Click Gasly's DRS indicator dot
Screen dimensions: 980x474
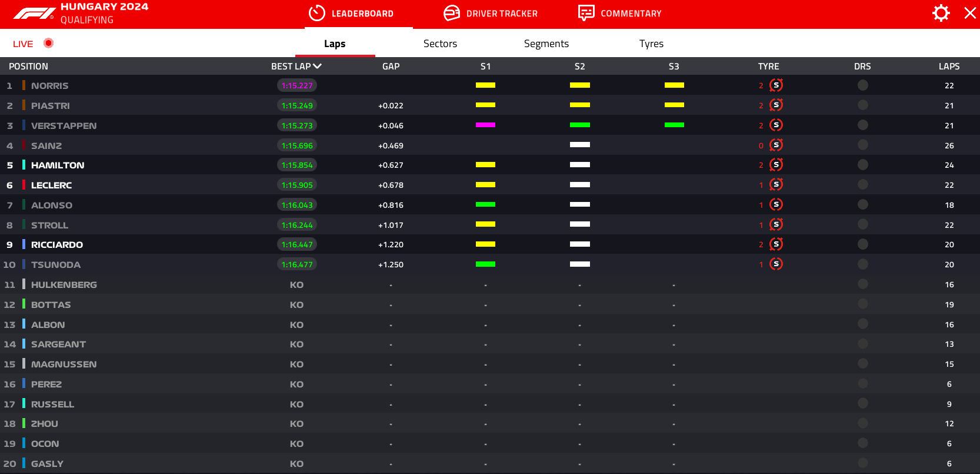(x=863, y=463)
